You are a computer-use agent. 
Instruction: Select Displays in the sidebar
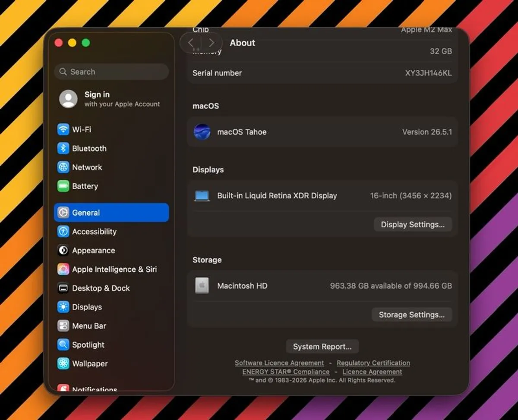(111, 307)
